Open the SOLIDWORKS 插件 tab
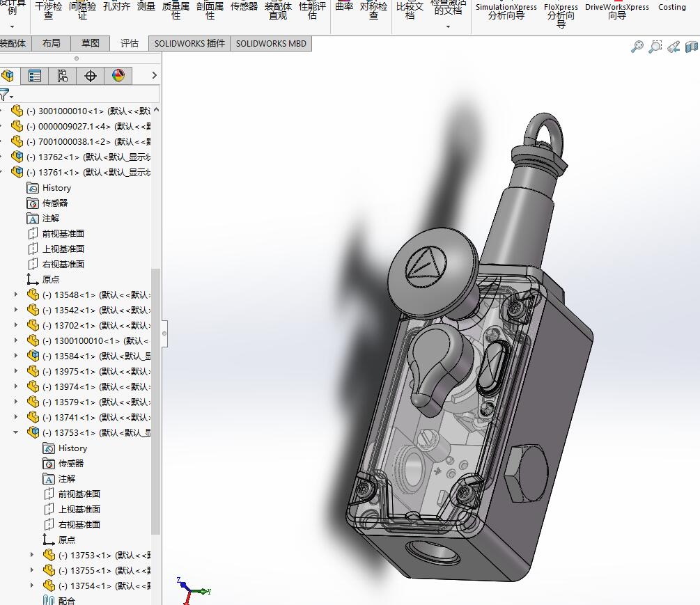Viewport: 700px width, 605px height. (x=189, y=44)
